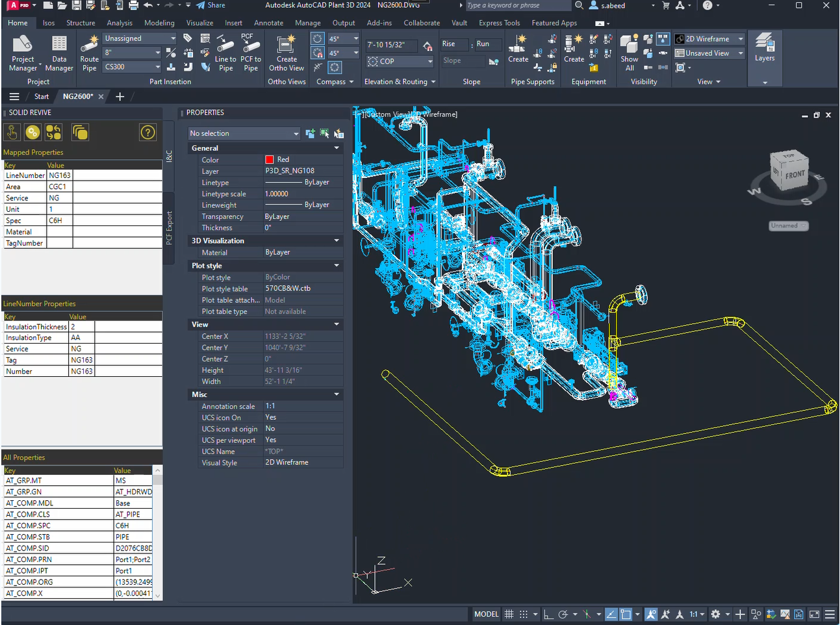Image resolution: width=840 pixels, height=625 pixels.
Task: Open the search magnifier in title bar
Action: [x=579, y=5]
